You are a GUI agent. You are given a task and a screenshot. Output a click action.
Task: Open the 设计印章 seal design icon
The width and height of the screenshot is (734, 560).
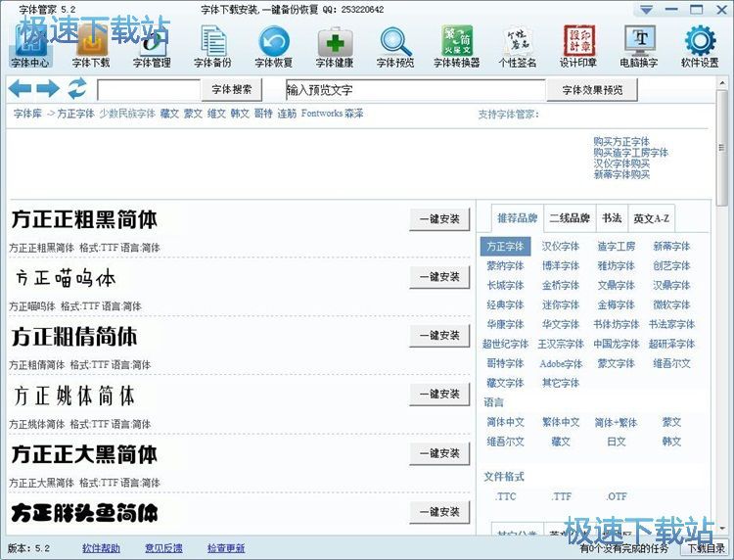point(578,46)
